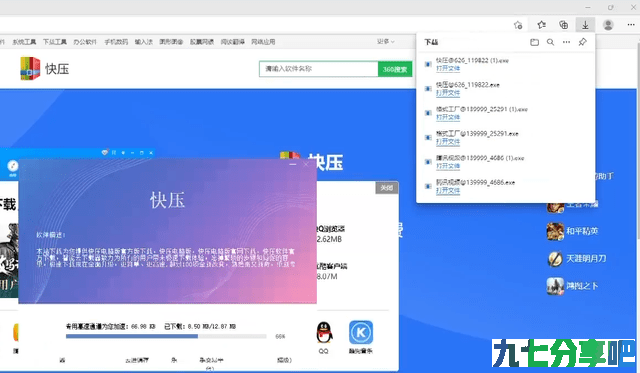Open the Collections icon in browser toolbar
The width and height of the screenshot is (640, 373).
coord(564,25)
